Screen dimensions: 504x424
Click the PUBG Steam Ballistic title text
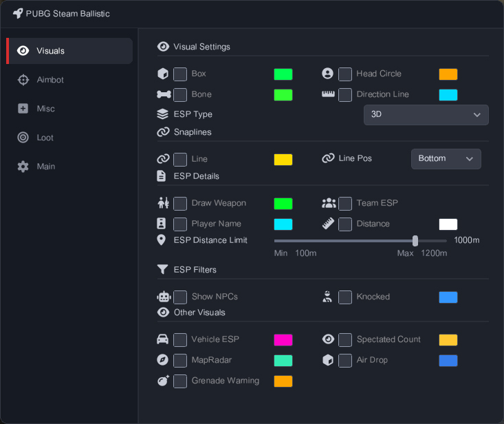pos(68,14)
